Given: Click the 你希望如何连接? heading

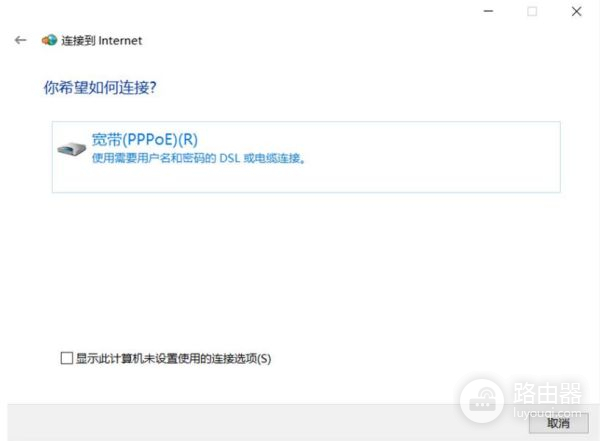Looking at the screenshot, I should (x=100, y=88).
